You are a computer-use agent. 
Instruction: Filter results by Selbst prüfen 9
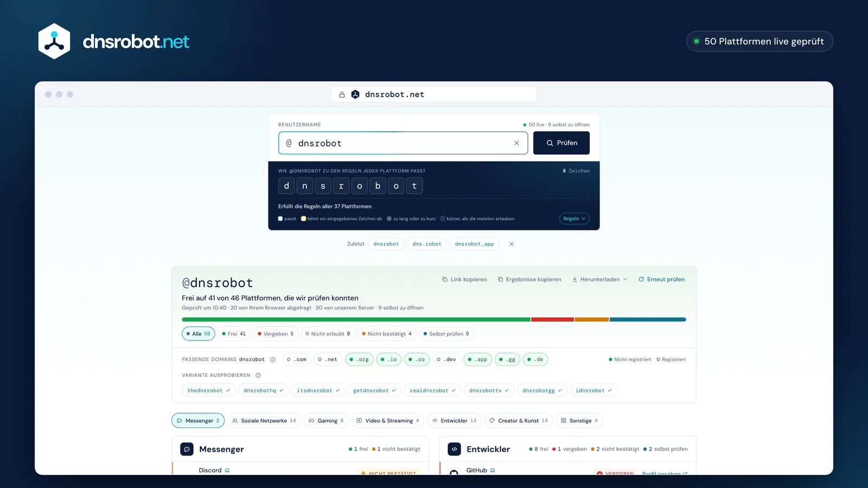point(446,334)
